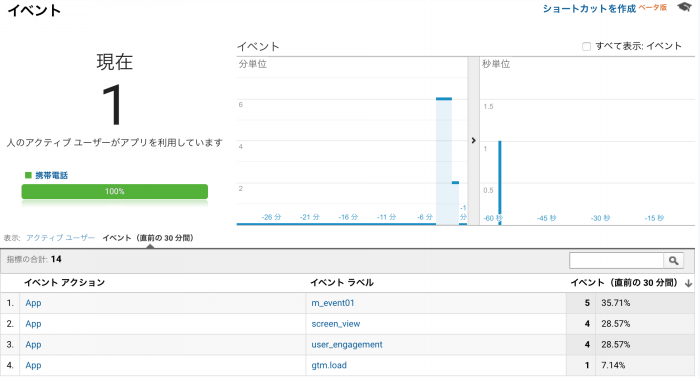The image size is (700, 379).
Task: Click the ベータ版 label
Action: pos(653,8)
